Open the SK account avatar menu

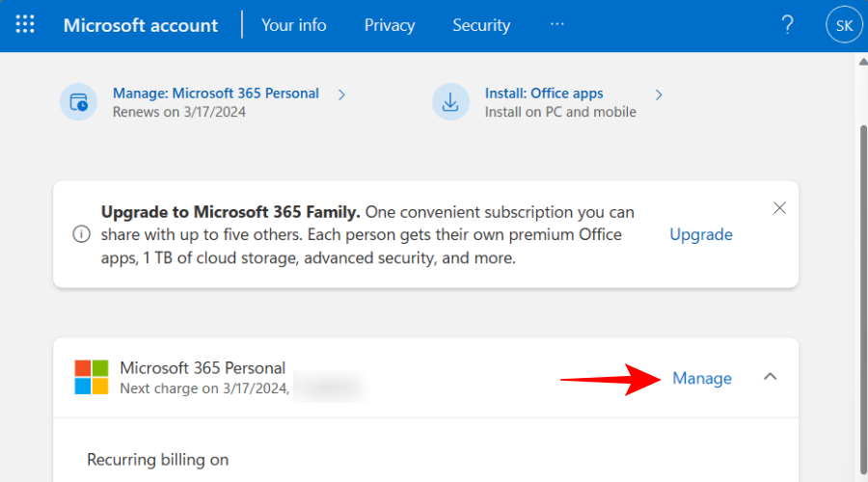(x=844, y=25)
